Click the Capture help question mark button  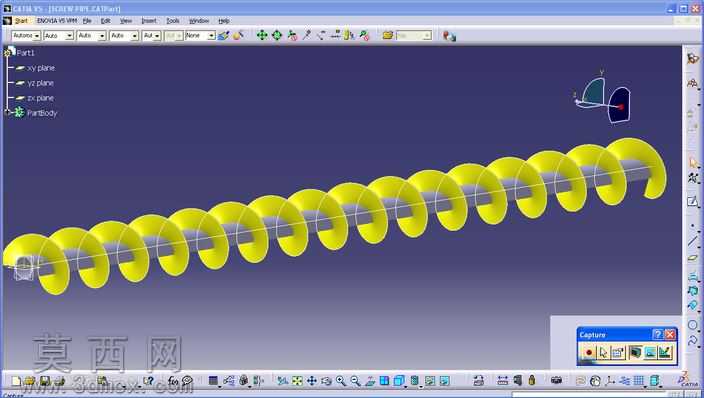(x=657, y=334)
